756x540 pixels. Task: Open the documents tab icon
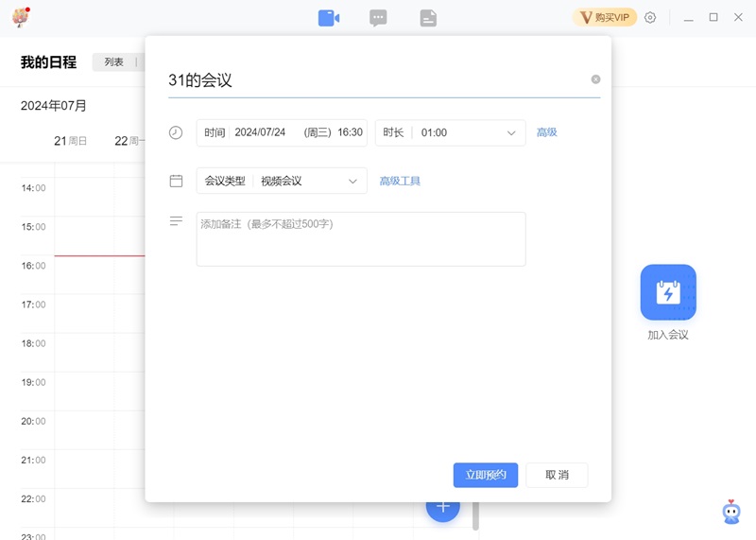pyautogui.click(x=428, y=18)
